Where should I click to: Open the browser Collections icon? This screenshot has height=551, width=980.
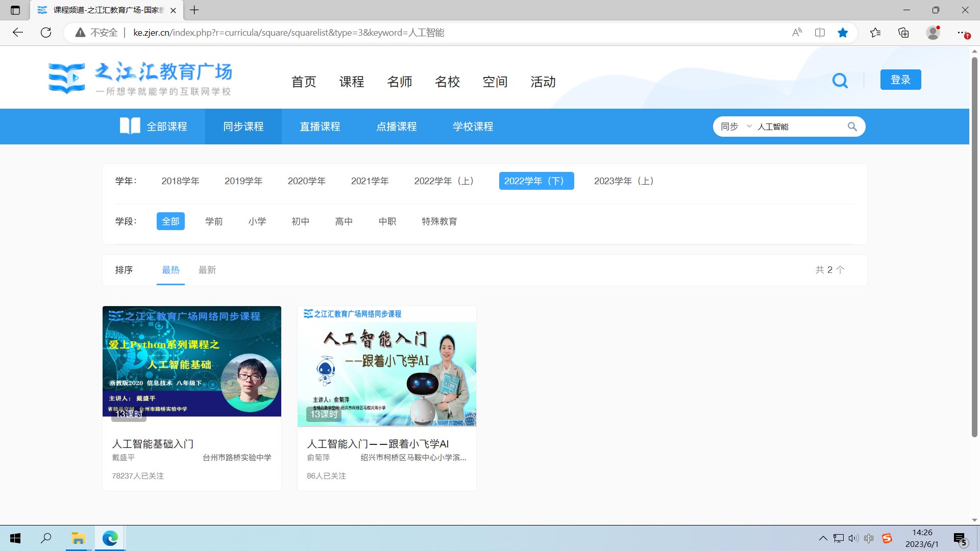coord(903,33)
